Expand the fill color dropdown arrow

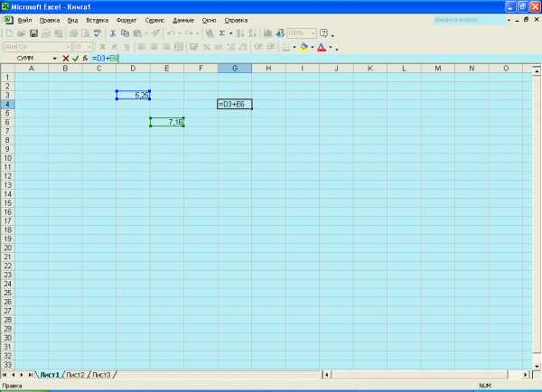[313, 47]
